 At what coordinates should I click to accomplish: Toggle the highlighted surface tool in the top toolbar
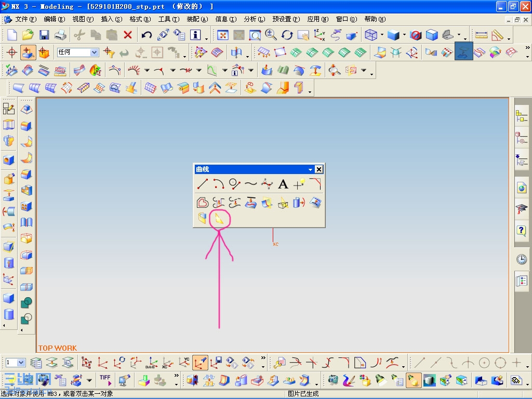click(x=463, y=51)
